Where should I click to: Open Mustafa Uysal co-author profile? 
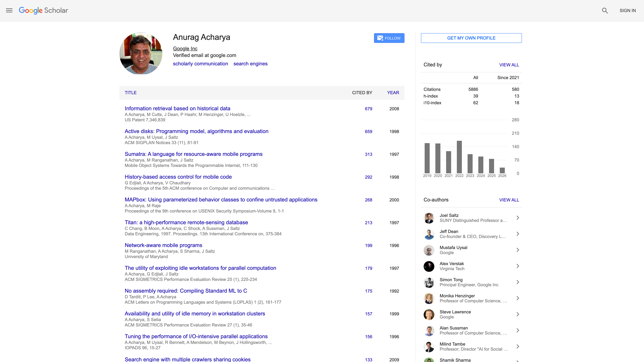point(453,248)
